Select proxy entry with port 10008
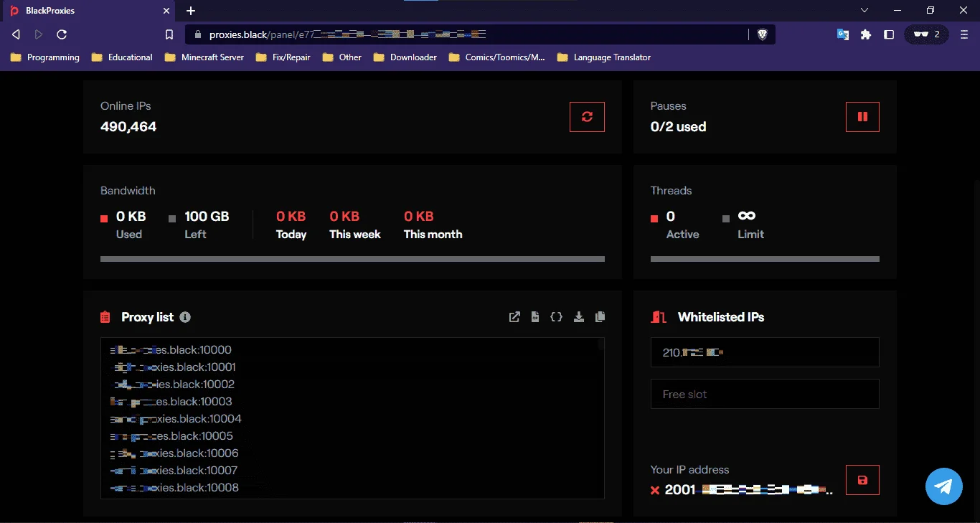The image size is (980, 523). (174, 488)
